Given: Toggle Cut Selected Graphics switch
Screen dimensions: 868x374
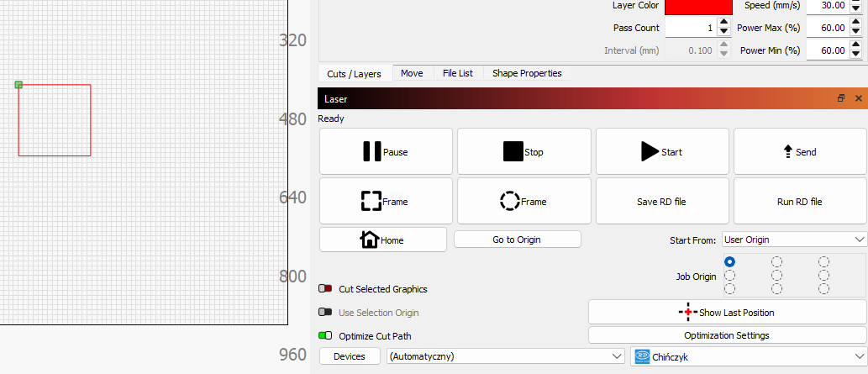Looking at the screenshot, I should (x=325, y=289).
